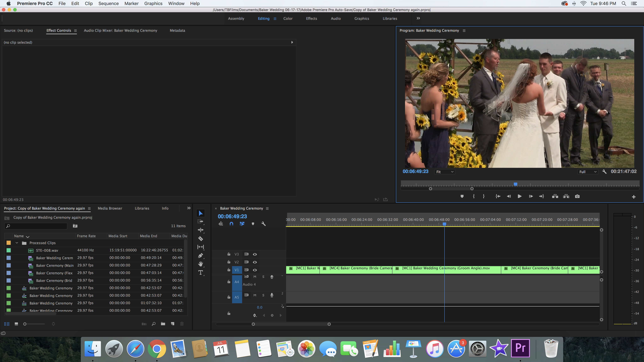
Task: Open the Marker menu
Action: [x=131, y=3]
